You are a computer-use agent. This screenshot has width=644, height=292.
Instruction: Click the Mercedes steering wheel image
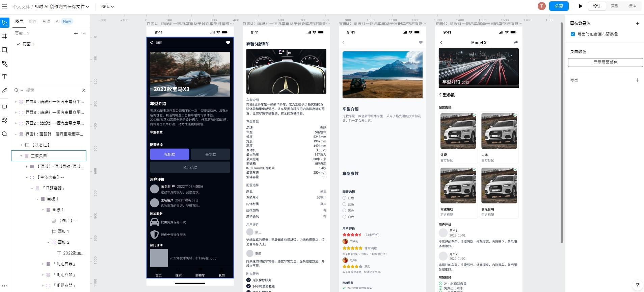[286, 71]
